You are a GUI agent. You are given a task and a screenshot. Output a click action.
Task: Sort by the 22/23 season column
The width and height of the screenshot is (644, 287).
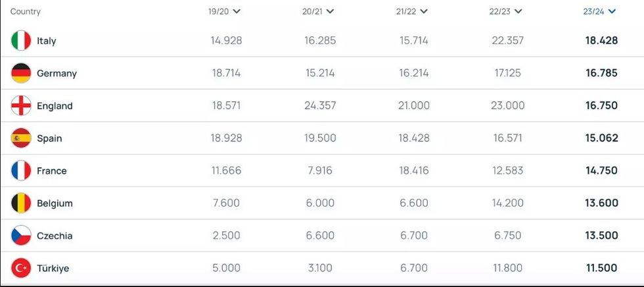pos(507,11)
